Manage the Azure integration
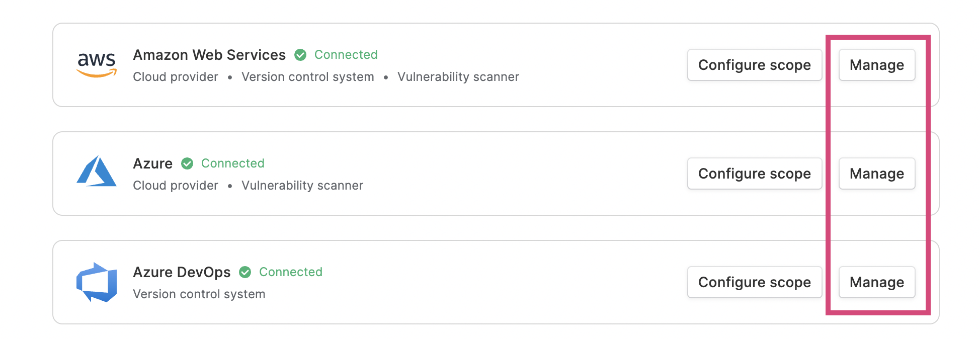 (877, 174)
